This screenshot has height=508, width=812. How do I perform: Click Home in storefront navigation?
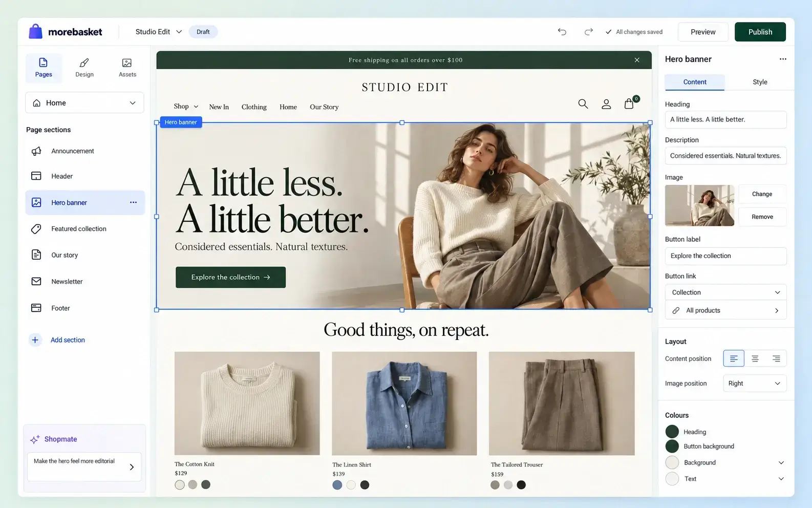[x=288, y=107]
